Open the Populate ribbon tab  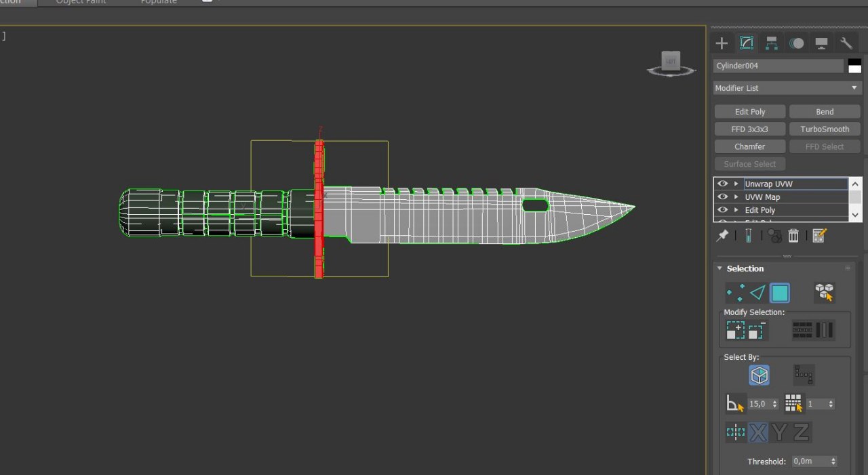tap(159, 2)
